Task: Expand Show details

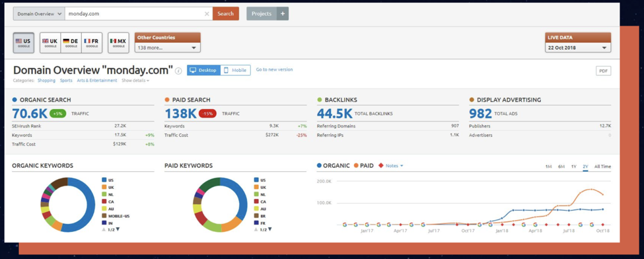Action: (x=135, y=81)
